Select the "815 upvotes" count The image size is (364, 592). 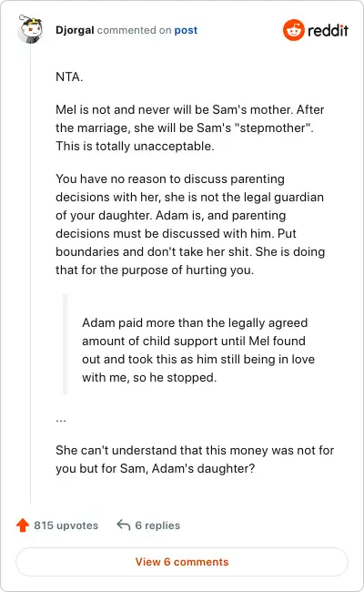(x=66, y=526)
